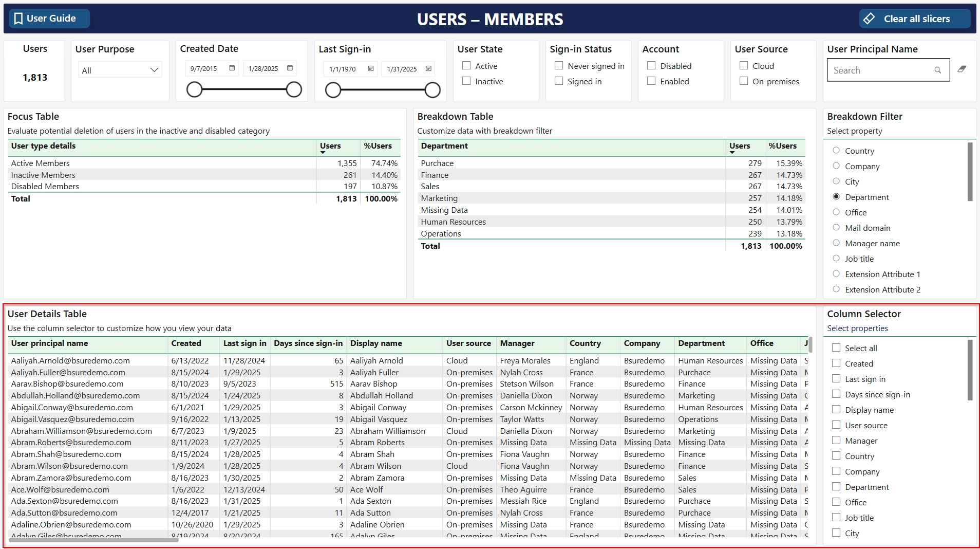Select the Country breakdown radio option

pos(836,151)
